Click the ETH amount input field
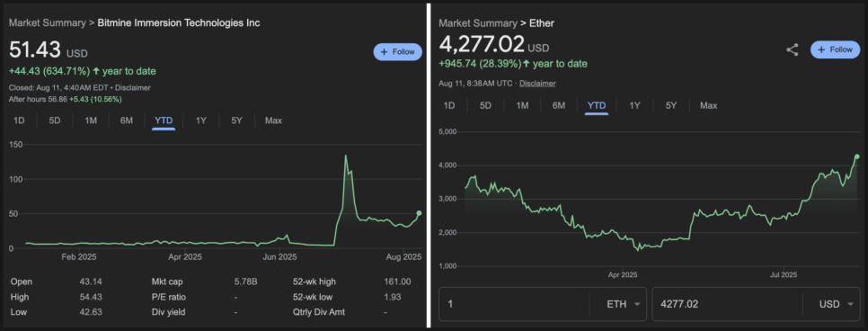The image size is (868, 331). click(x=514, y=304)
